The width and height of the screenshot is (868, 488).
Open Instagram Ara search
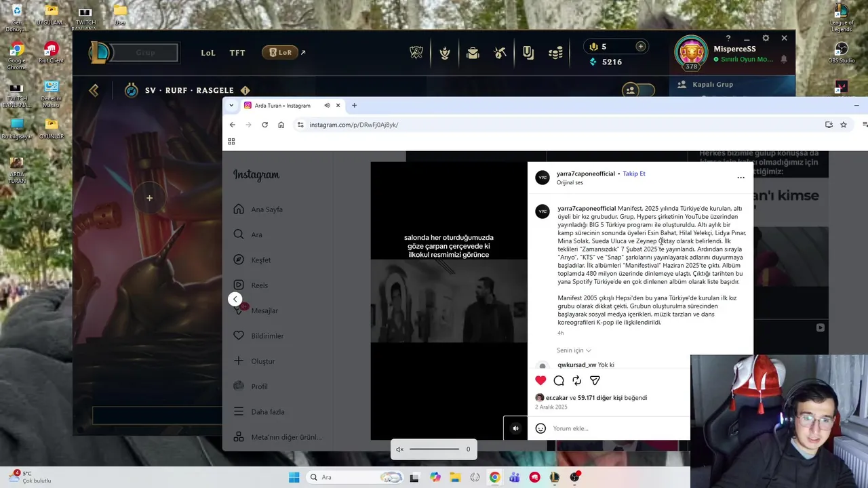pos(248,235)
